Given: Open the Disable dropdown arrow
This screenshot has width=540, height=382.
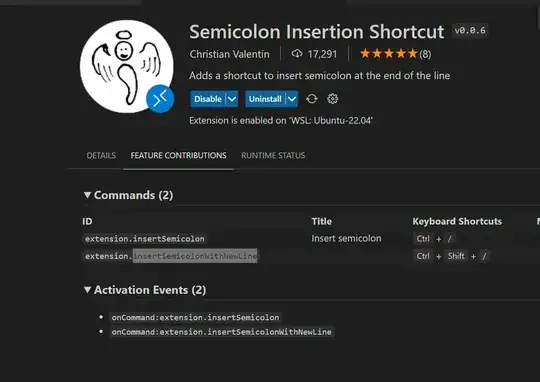Looking at the screenshot, I should tap(232, 99).
